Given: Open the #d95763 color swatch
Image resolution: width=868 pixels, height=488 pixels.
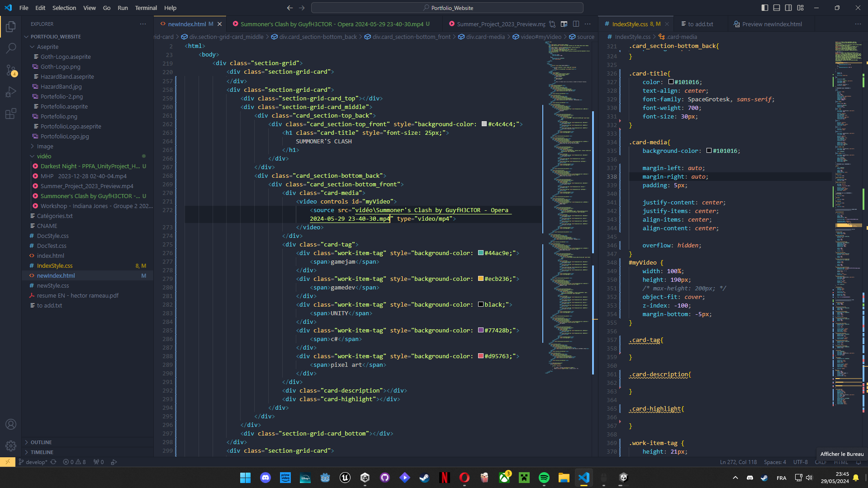Looking at the screenshot, I should coord(481,356).
